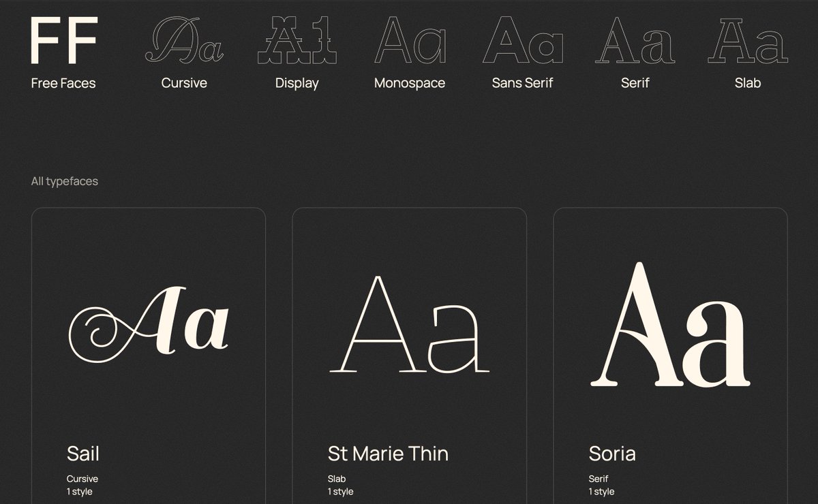
Task: Click the Cursive tag under Sail
Action: click(x=82, y=479)
